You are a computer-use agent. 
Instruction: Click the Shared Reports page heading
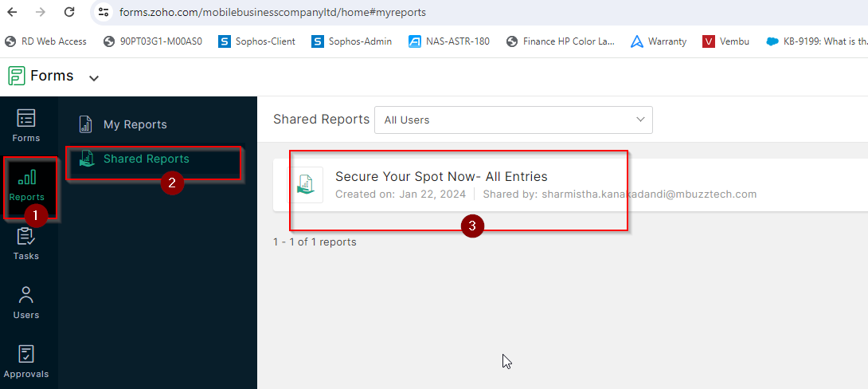(321, 119)
